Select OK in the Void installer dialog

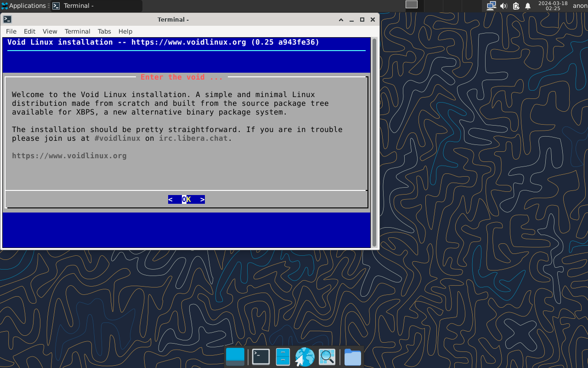(187, 199)
